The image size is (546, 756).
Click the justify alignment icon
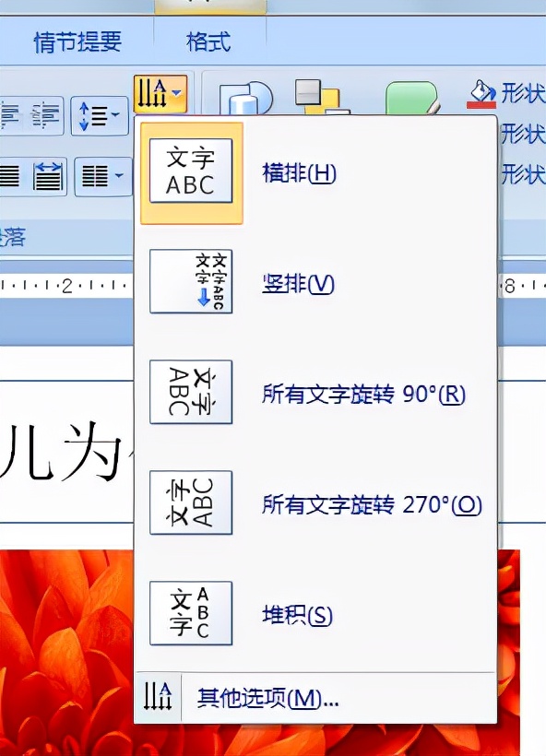point(9,176)
